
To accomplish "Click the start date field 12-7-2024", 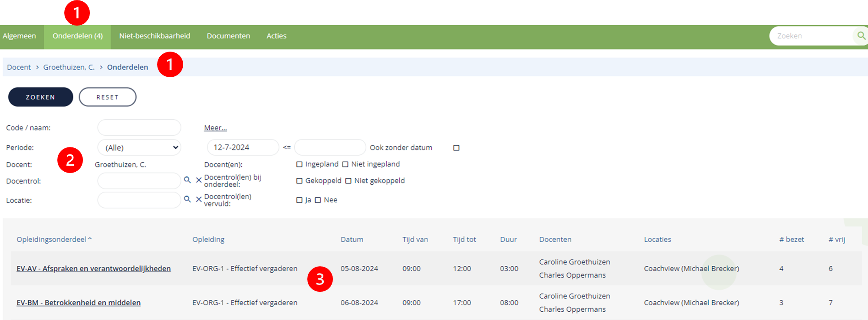I will click(243, 147).
